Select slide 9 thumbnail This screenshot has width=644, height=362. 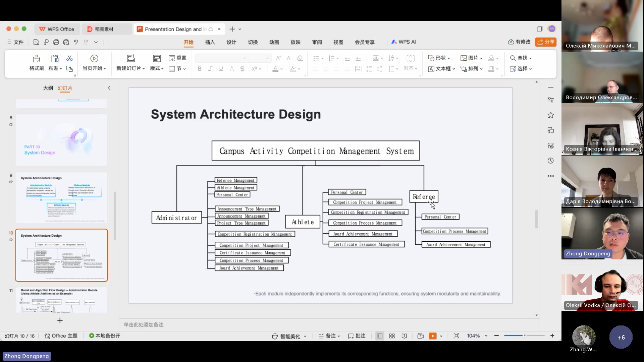(61, 197)
